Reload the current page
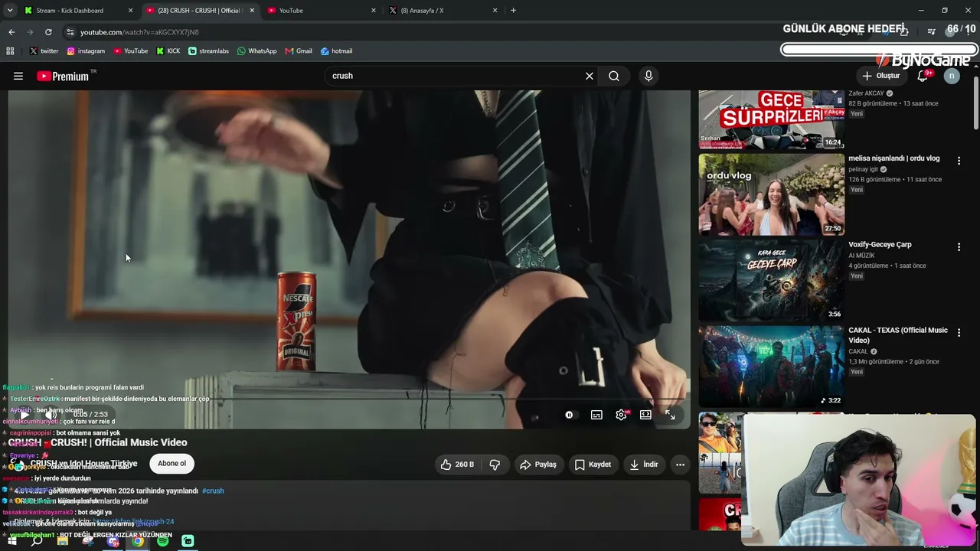This screenshot has width=980, height=551. 48,32
